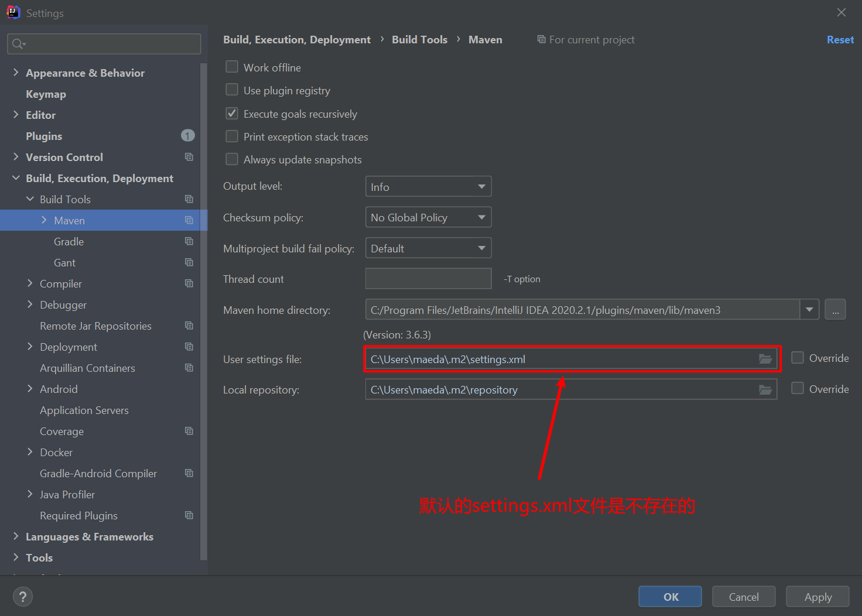This screenshot has height=616, width=862.
Task: Open the Output level dropdown
Action: coord(428,187)
